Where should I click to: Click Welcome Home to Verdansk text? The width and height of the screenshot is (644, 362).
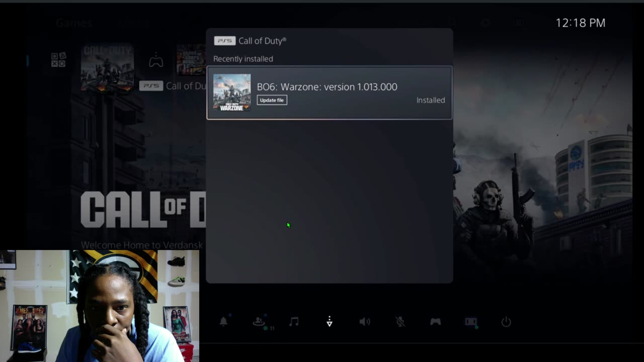click(142, 245)
